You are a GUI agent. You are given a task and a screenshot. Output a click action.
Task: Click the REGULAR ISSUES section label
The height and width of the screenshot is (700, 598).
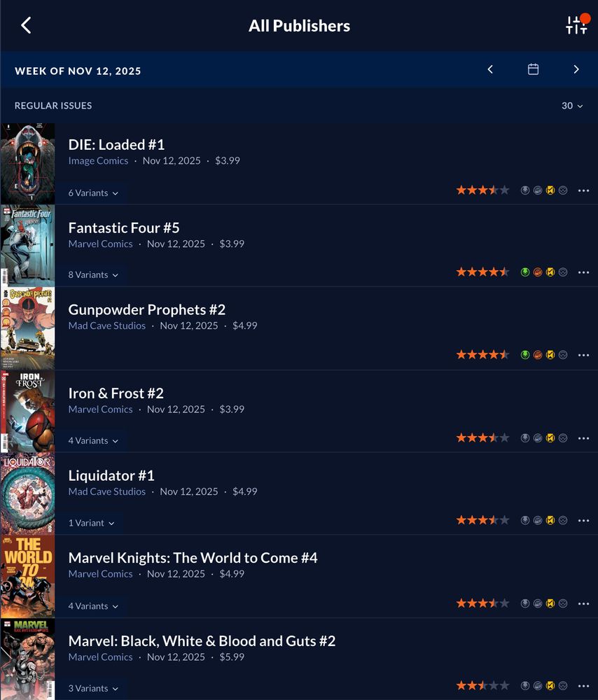(53, 106)
